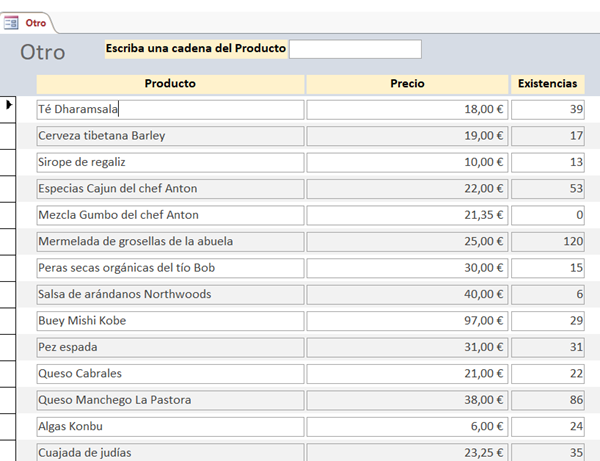Image resolution: width=600 pixels, height=461 pixels.
Task: Click the price field showing 10,00 €
Action: click(x=407, y=162)
